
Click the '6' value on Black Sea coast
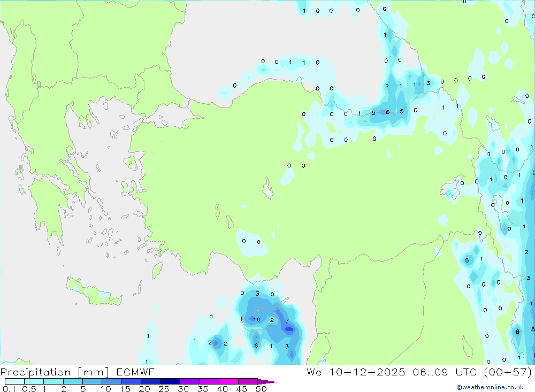coord(387,112)
